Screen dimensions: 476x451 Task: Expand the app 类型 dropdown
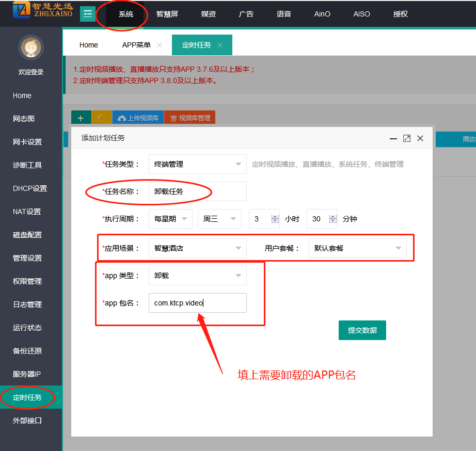[197, 276]
